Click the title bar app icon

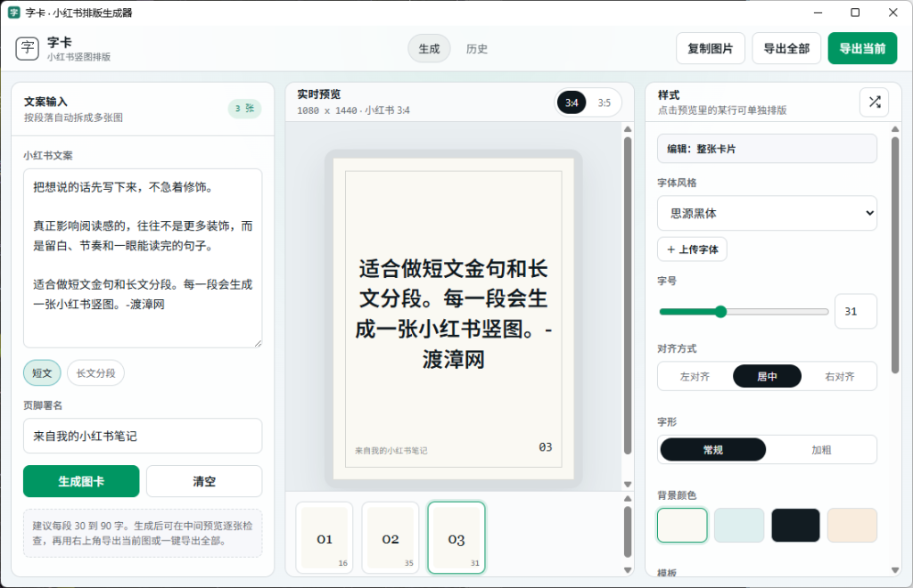(x=14, y=12)
